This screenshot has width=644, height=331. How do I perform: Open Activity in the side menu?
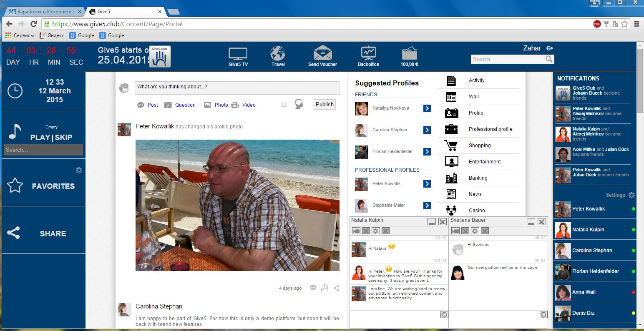coord(478,80)
